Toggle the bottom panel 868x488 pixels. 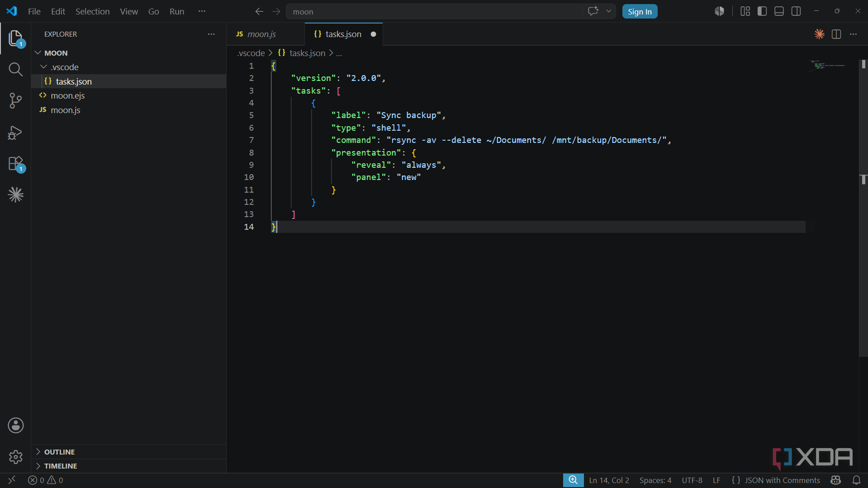tap(779, 11)
